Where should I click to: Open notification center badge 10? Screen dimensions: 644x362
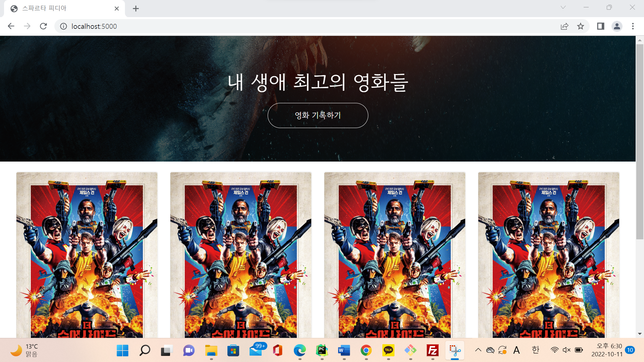coord(630,350)
